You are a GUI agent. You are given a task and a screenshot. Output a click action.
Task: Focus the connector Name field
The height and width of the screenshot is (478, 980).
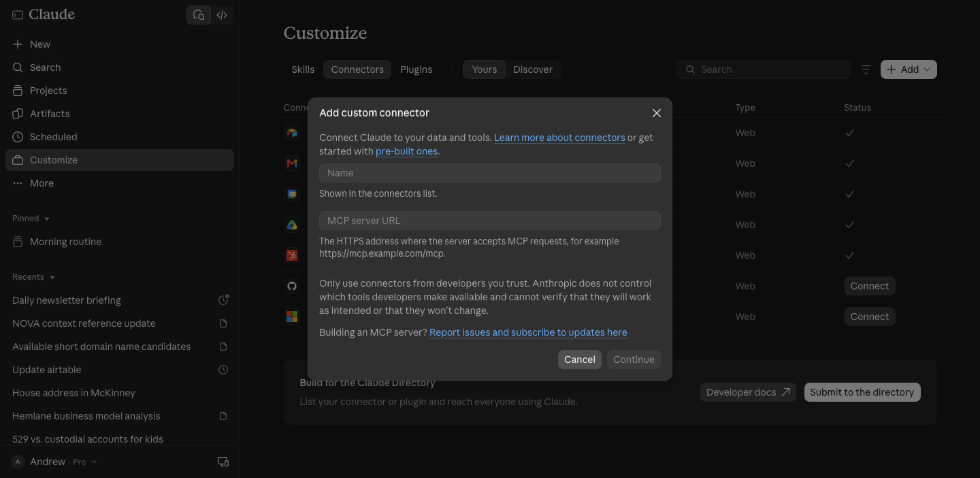490,173
